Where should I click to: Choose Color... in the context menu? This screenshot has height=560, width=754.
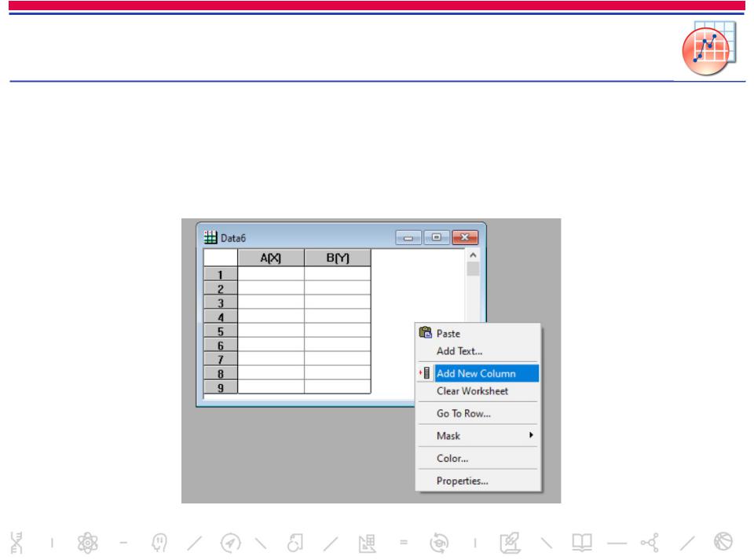pos(478,458)
